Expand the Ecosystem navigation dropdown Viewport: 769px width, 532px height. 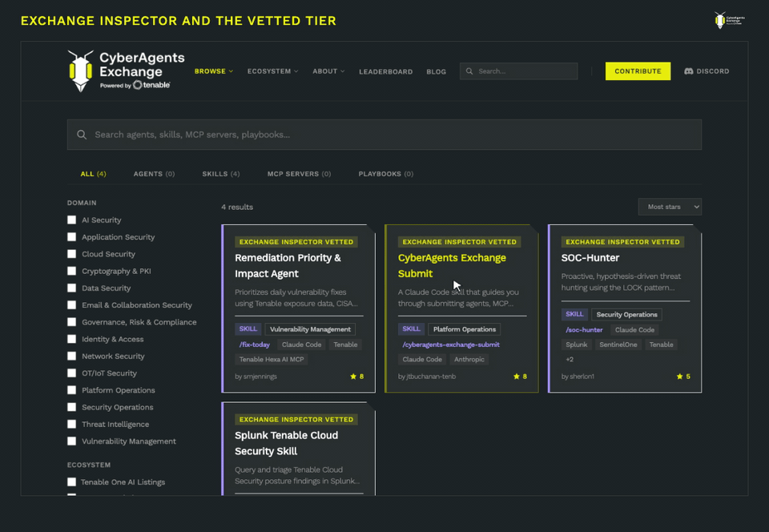point(272,71)
